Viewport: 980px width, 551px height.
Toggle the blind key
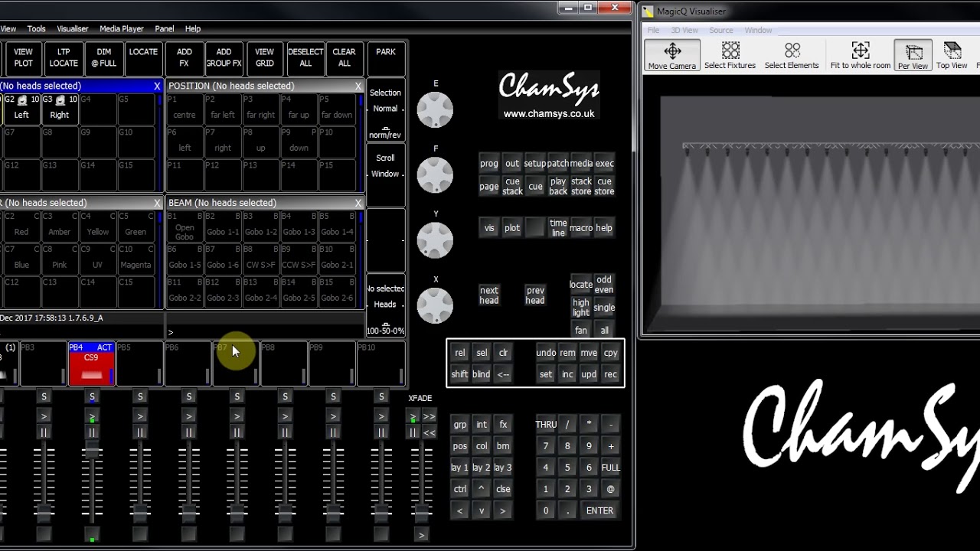pyautogui.click(x=481, y=374)
